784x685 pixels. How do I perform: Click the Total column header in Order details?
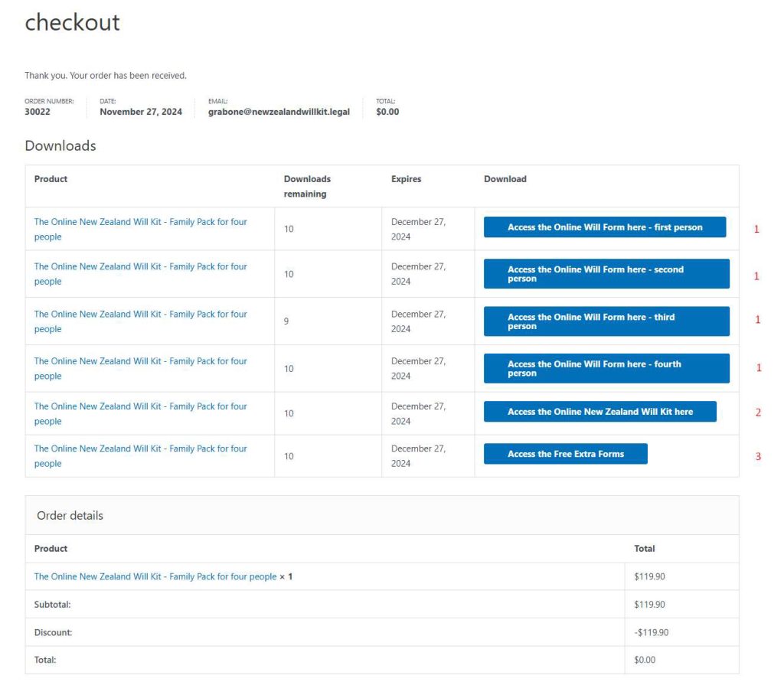(644, 549)
